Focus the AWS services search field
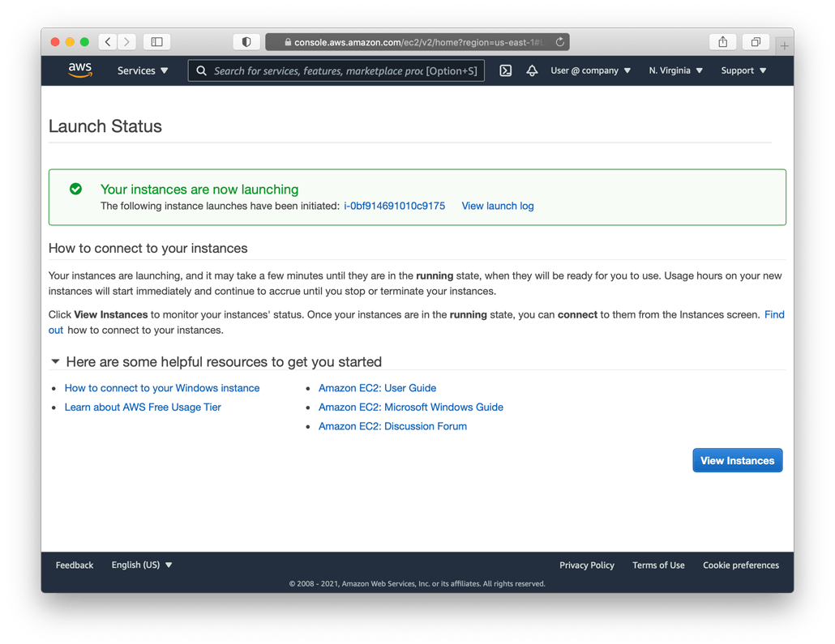This screenshot has width=835, height=644. tap(336, 70)
